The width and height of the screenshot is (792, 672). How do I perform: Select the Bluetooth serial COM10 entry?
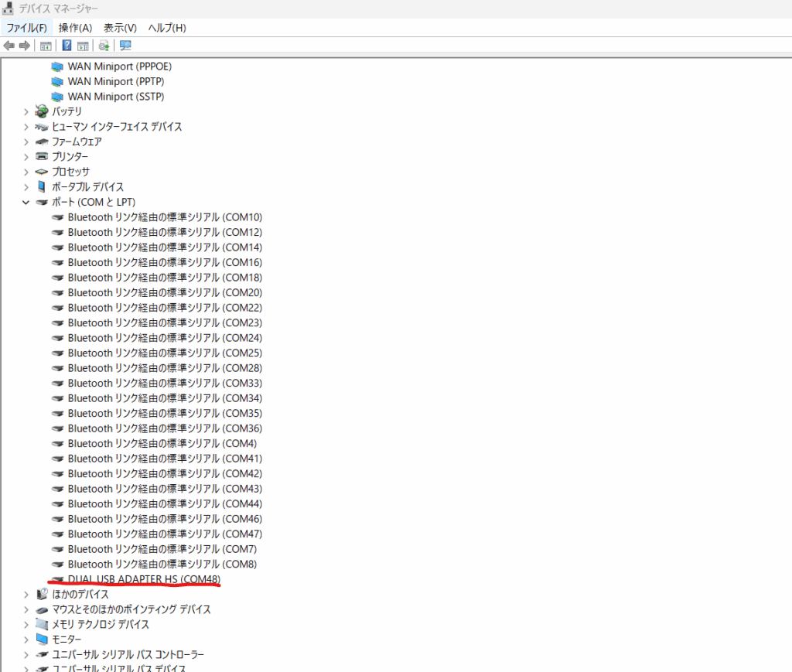pyautogui.click(x=166, y=217)
